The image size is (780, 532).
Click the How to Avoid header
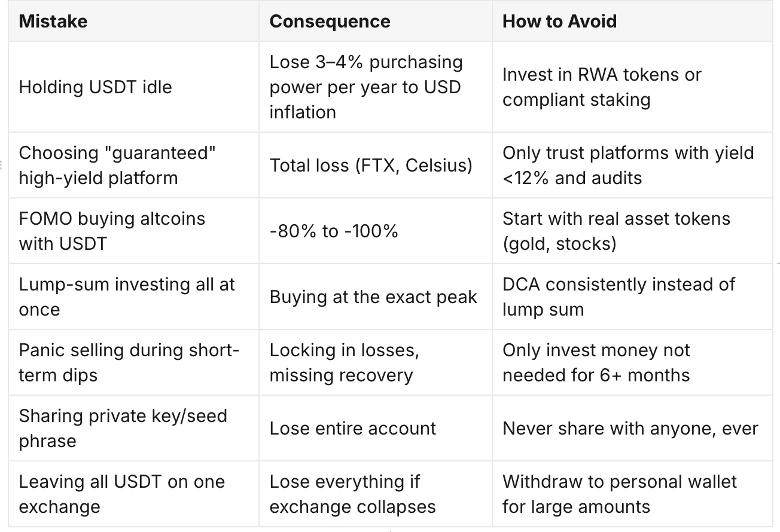[632, 22]
